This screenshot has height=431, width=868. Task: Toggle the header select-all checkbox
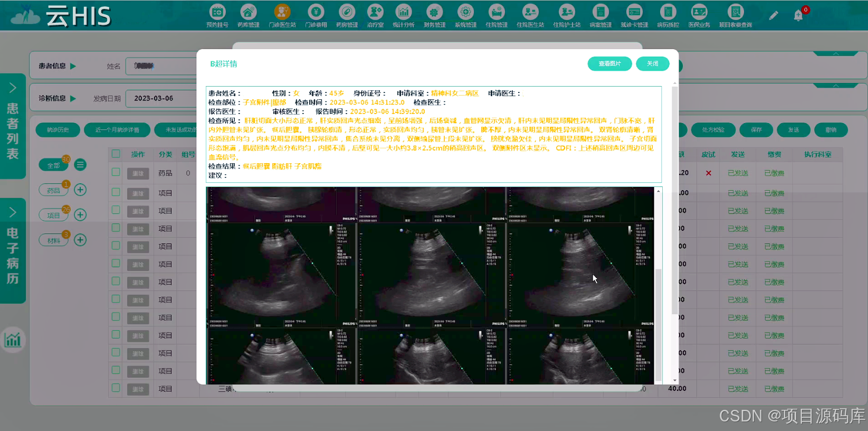(x=116, y=154)
